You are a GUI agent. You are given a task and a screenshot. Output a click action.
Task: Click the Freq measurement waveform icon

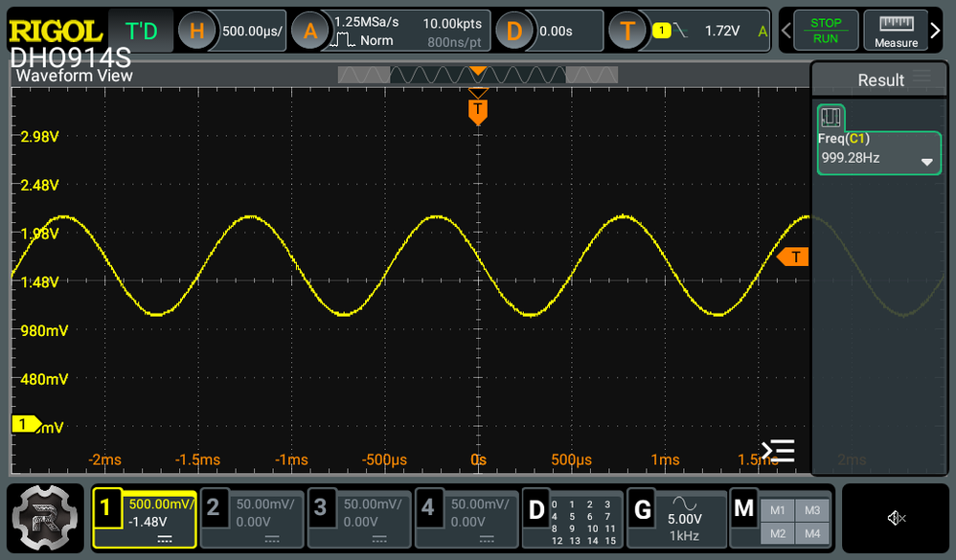831,117
